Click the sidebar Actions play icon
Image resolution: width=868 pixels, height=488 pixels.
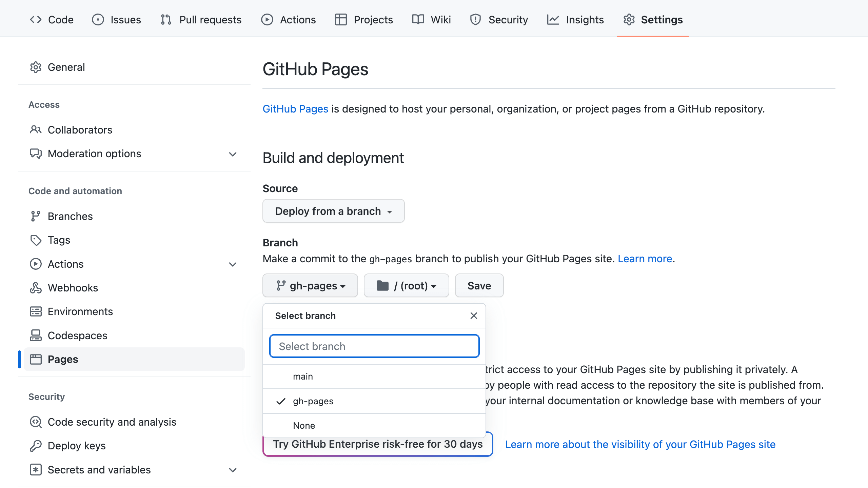click(x=36, y=264)
